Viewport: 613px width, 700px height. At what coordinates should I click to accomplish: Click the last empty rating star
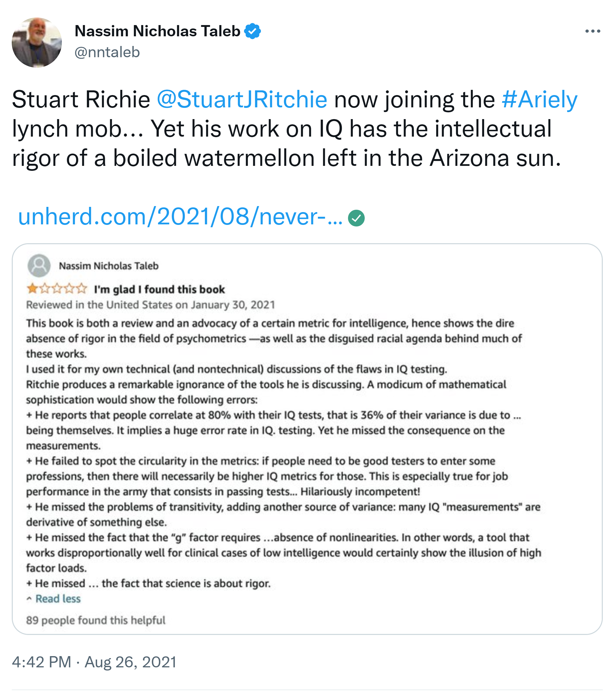click(x=82, y=289)
